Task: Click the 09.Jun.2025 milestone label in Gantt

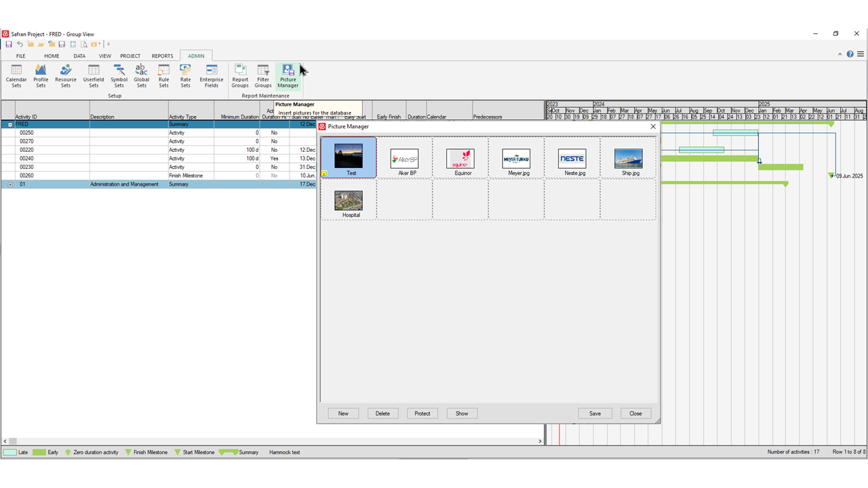Action: [x=849, y=176]
